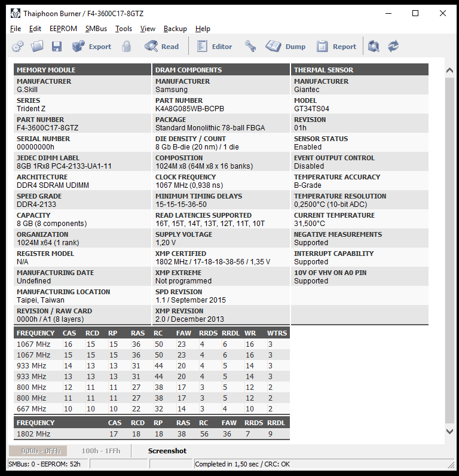Click the Taipei, Taiwan location value
Viewport: 459px width, 476px height.
[x=41, y=300]
